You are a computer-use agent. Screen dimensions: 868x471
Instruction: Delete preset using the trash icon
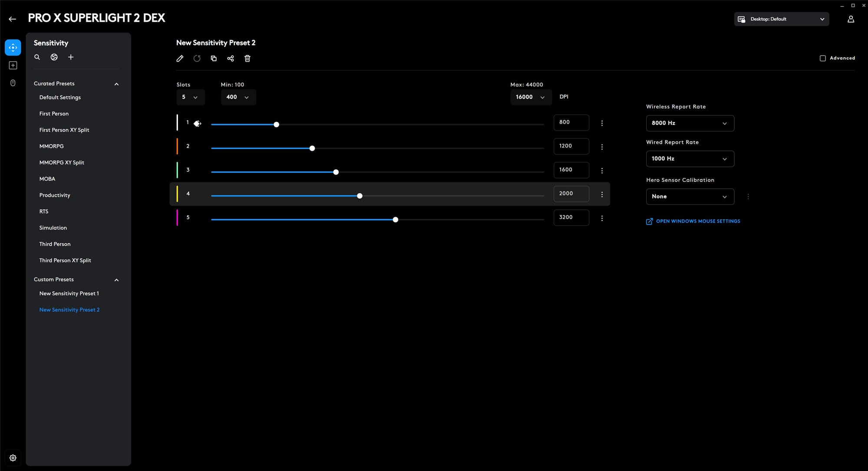pyautogui.click(x=247, y=59)
